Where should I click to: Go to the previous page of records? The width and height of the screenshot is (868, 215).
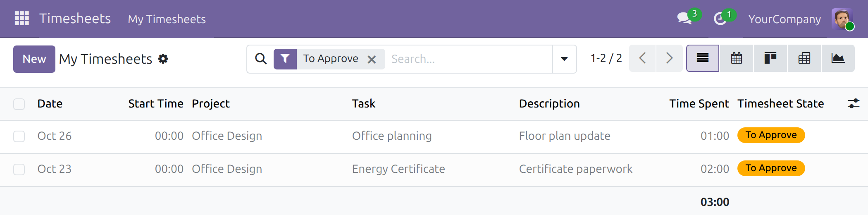pos(642,58)
